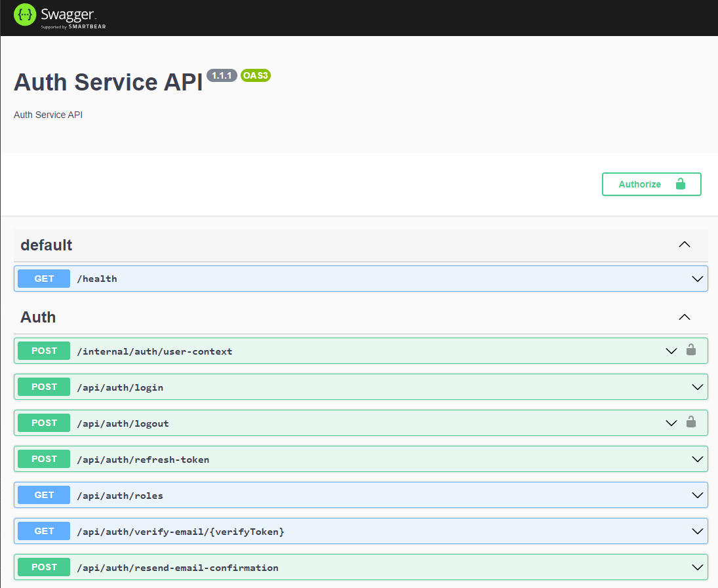Click the OAS3 badge
The height and width of the screenshot is (588, 718).
(255, 75)
